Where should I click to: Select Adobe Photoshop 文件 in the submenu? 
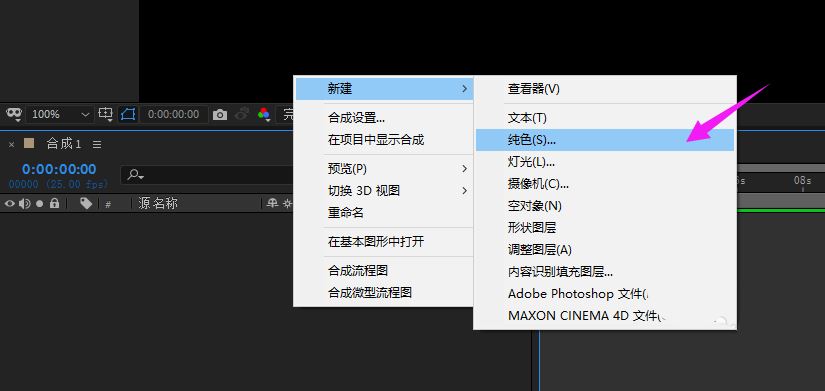pos(605,294)
